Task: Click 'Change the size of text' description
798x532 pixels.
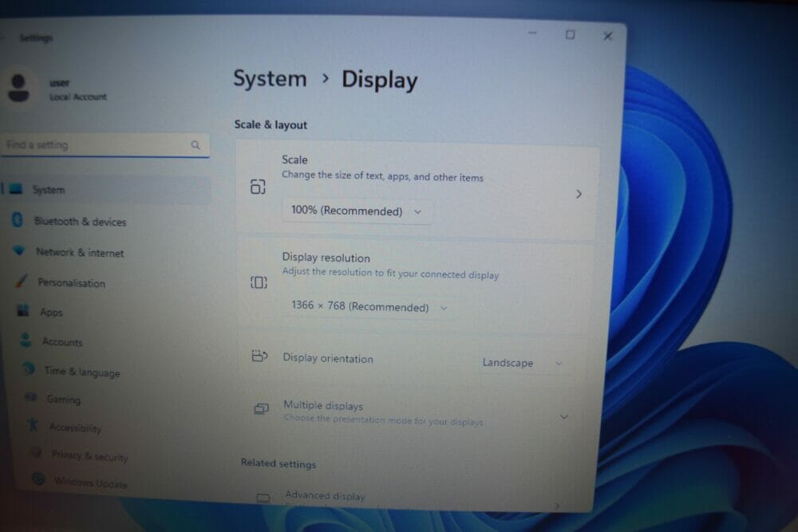Action: click(383, 176)
